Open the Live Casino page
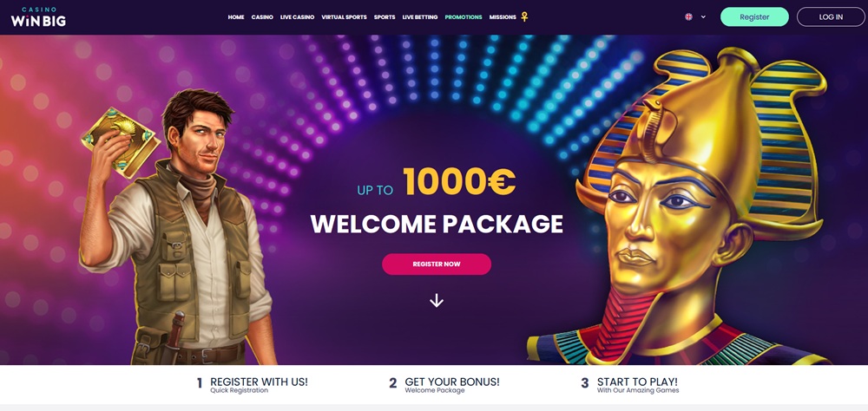Screen dimensions: 868x411 297,17
